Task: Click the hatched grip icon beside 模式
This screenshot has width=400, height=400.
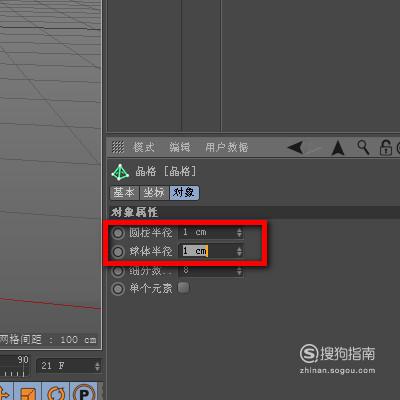Action: pos(118,147)
